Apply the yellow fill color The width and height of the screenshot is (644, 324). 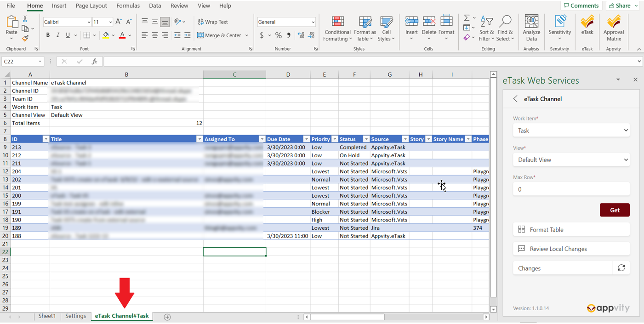(106, 35)
